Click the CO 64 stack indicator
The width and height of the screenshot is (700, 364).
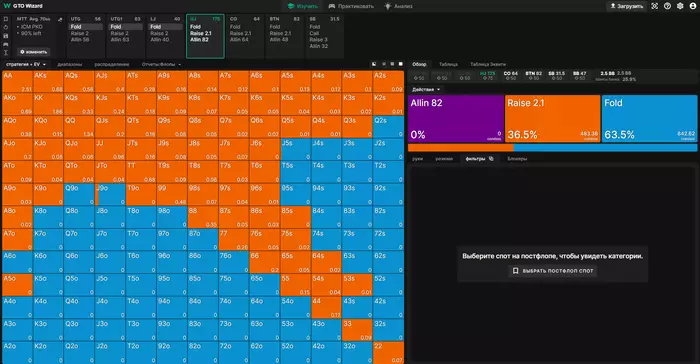[511, 75]
